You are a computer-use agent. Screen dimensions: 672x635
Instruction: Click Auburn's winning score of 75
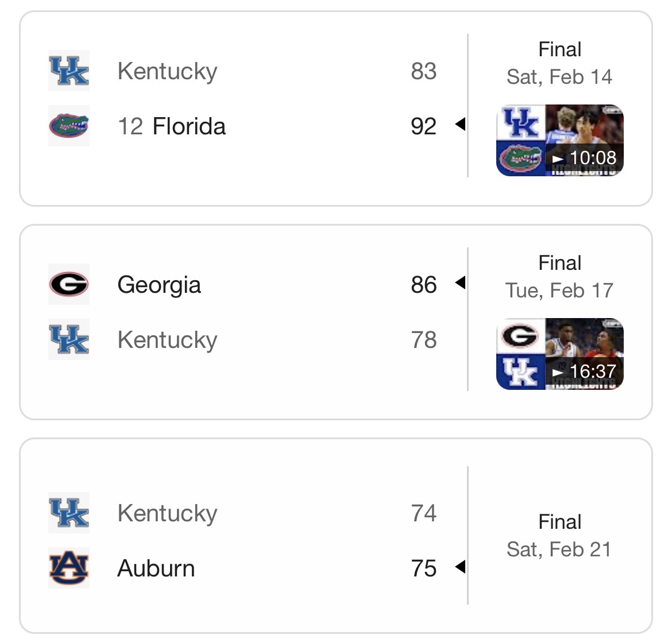coord(424,568)
